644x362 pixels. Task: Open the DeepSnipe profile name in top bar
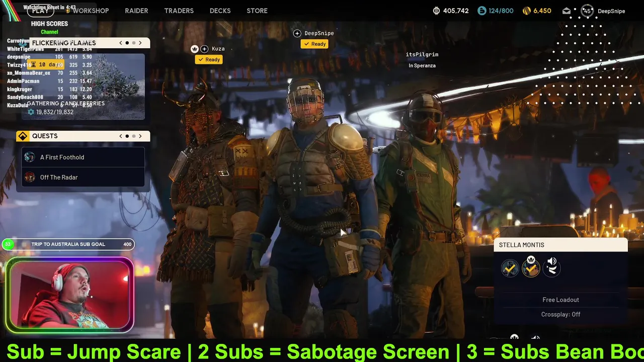611,11
